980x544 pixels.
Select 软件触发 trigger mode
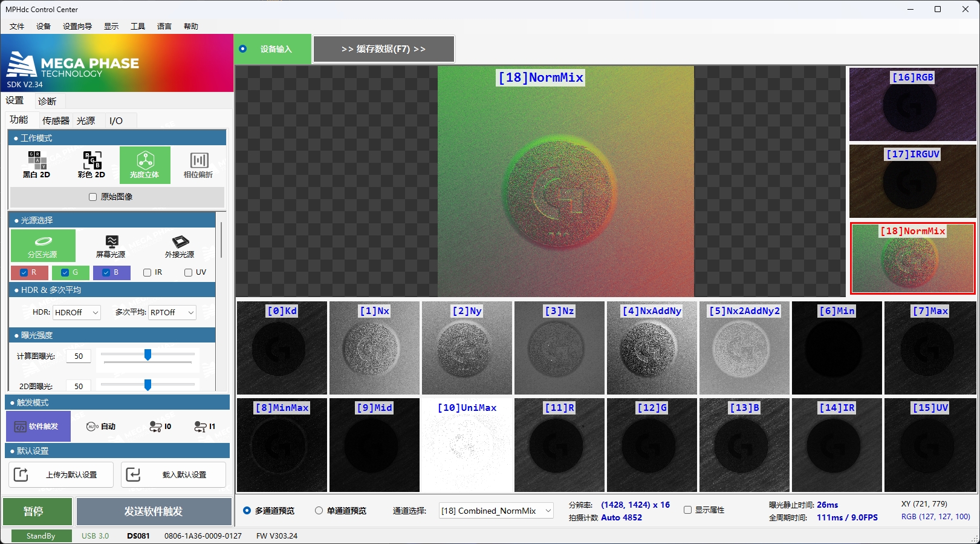pyautogui.click(x=38, y=426)
